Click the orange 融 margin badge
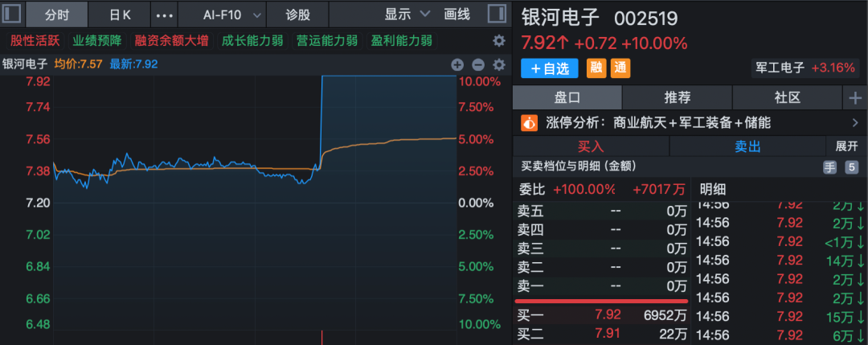 pyautogui.click(x=596, y=69)
